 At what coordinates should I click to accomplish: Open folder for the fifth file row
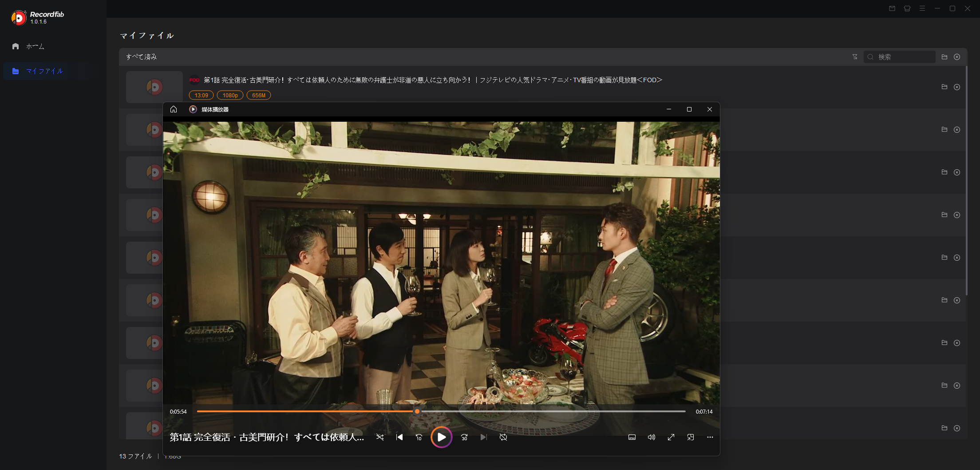(x=944, y=258)
